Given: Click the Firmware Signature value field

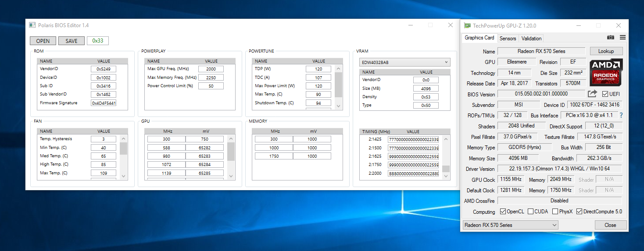Looking at the screenshot, I should point(104,103).
